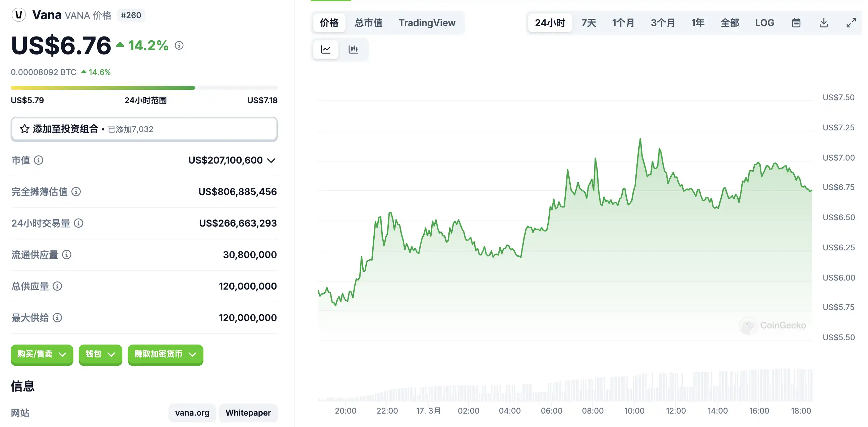Open the 购买/售卖 dropdown
The width and height of the screenshot is (868, 427).
42,354
